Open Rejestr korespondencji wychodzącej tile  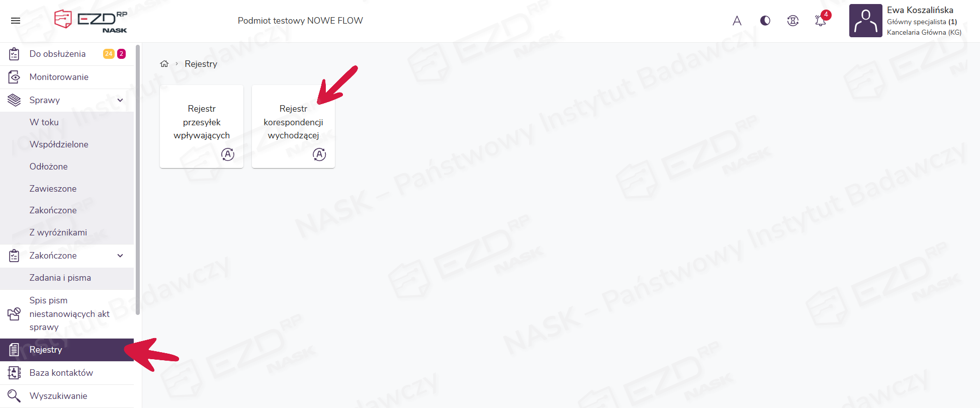(293, 126)
